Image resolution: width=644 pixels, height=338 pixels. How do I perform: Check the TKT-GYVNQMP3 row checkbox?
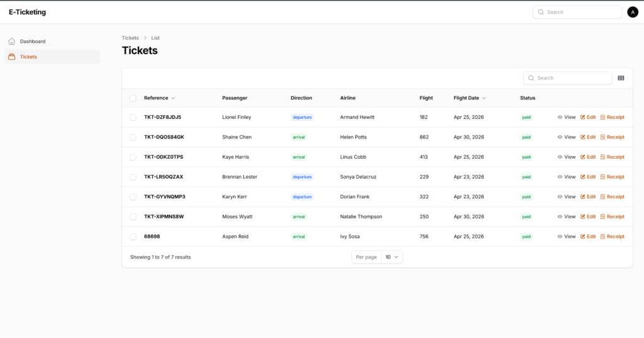tap(133, 197)
